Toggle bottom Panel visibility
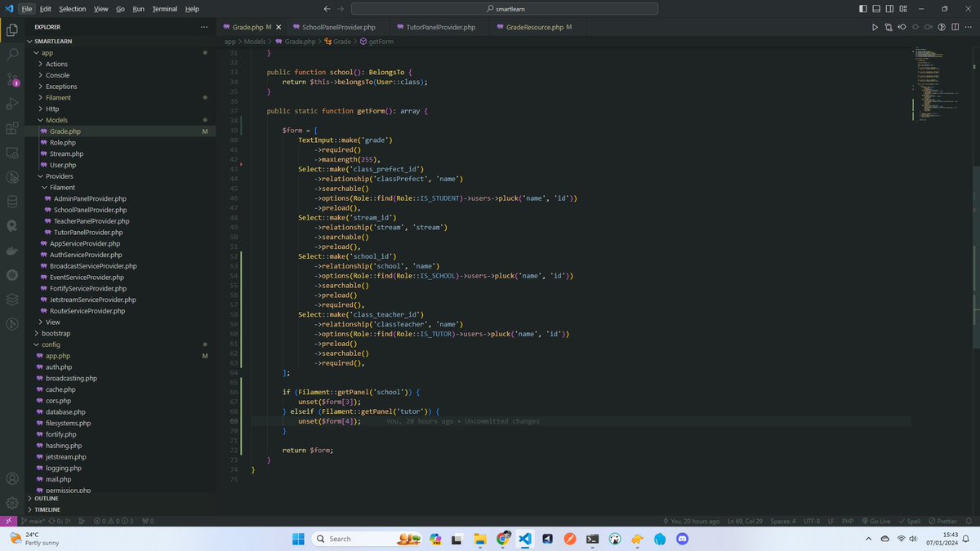 point(876,8)
